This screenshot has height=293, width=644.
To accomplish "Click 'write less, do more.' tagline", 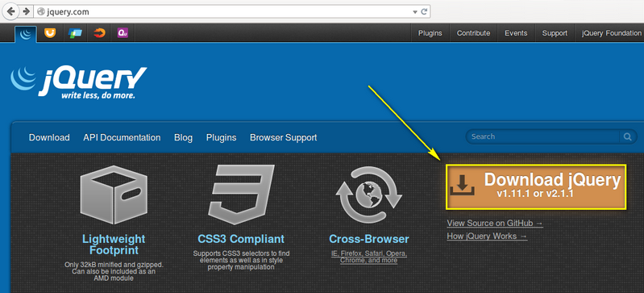I will (98, 96).
